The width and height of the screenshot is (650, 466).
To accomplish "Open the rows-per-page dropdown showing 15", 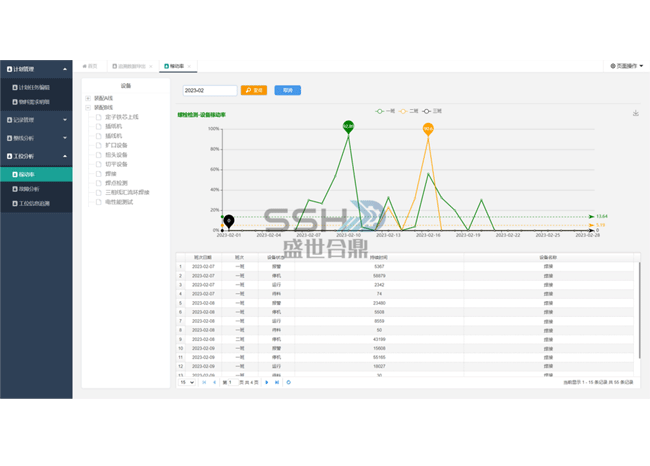I will [x=187, y=382].
